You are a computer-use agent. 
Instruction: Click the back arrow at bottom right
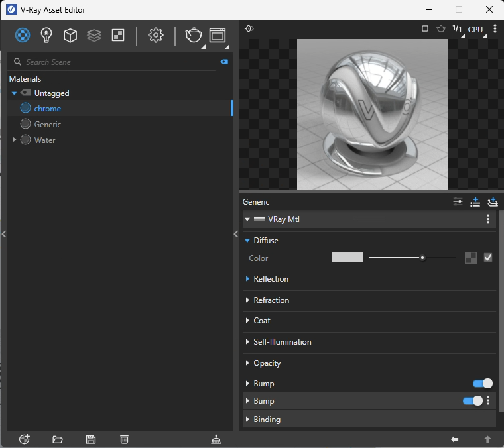click(455, 439)
